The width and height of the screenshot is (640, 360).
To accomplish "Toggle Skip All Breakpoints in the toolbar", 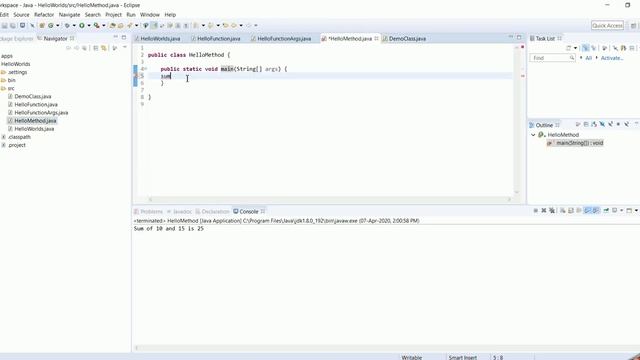I will click(33, 25).
